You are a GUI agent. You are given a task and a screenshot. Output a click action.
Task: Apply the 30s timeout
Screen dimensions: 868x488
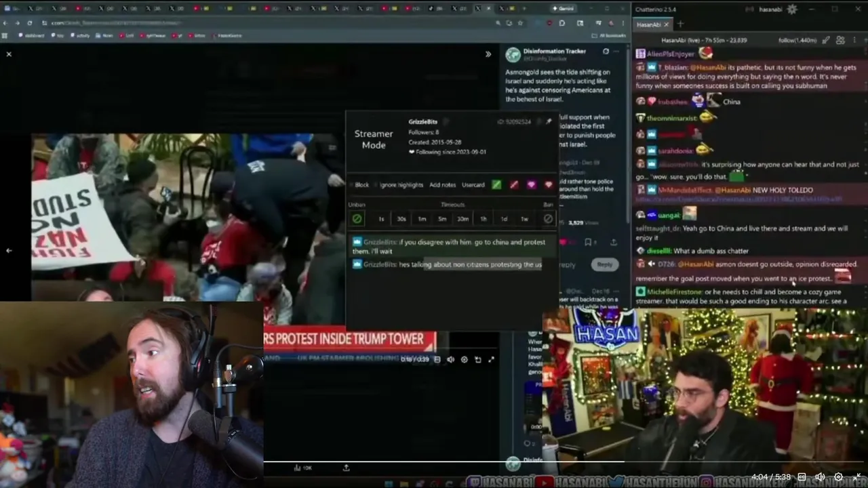pos(401,218)
